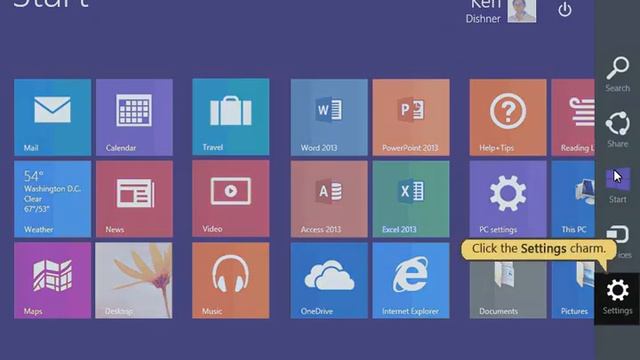Viewport: 640px width, 360px height.
Task: Open the Help+Tips tile
Action: click(508, 118)
